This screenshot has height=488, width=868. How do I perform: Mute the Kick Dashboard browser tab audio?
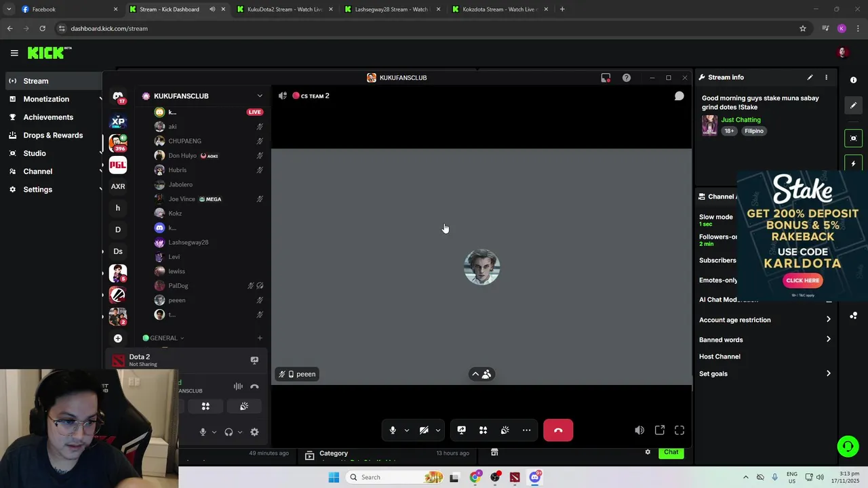212,9
